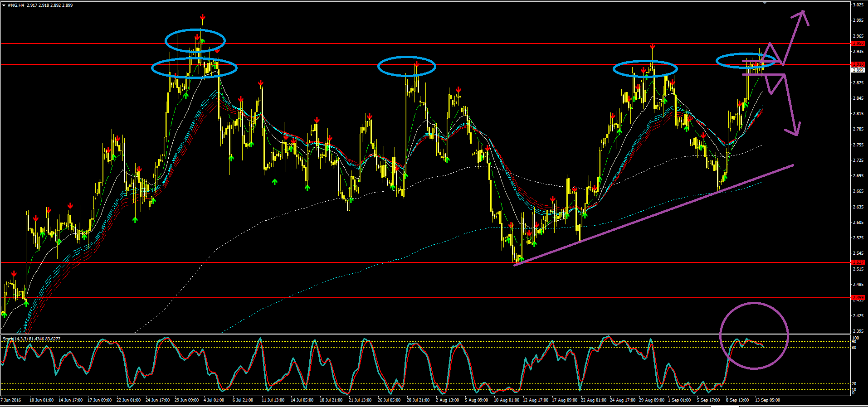This screenshot has height=407, width=868.
Task: Select the red 2.527 price level tag
Action: click(858, 262)
